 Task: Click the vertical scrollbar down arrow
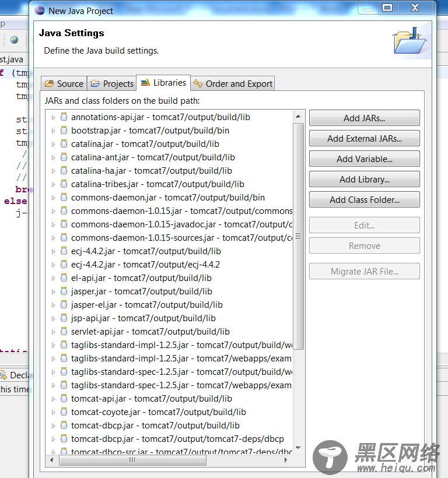click(x=298, y=448)
